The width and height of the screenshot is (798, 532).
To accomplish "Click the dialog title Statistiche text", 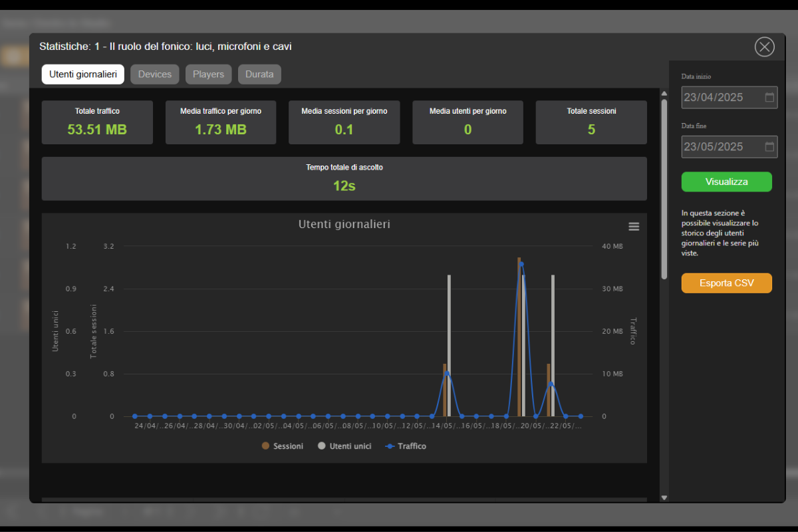I will coord(166,47).
